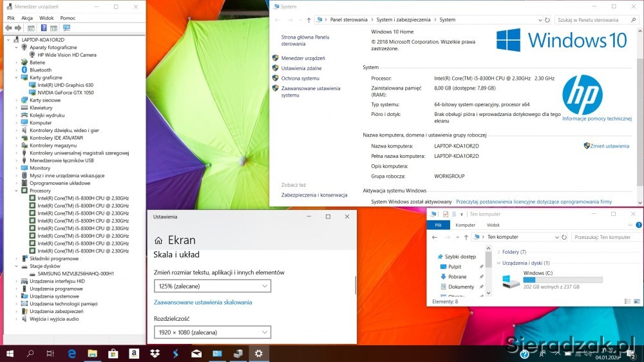Open Amazon icon on taskbar
644x362 pixels.
click(x=134, y=354)
